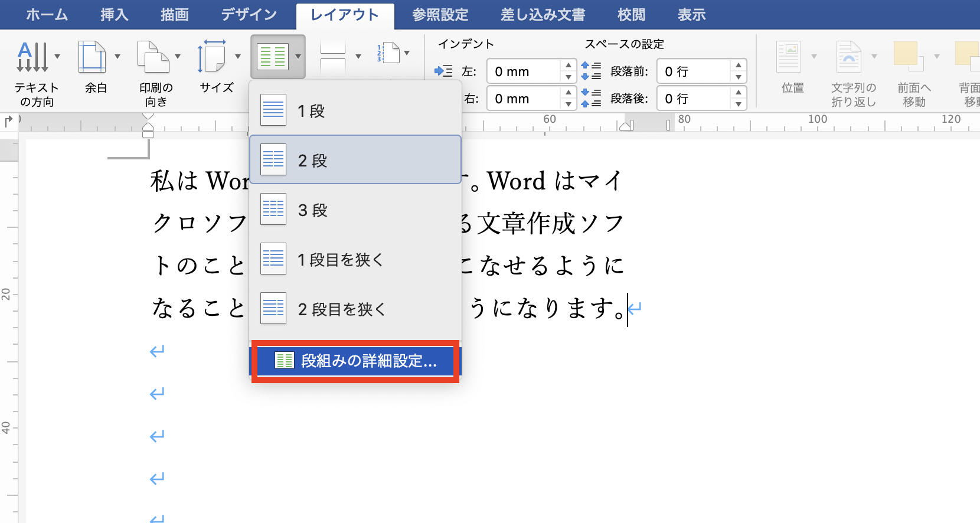Viewport: 980px width, 523px height.
Task: Collapse the Columns dropdown arrow
Action: (x=298, y=57)
